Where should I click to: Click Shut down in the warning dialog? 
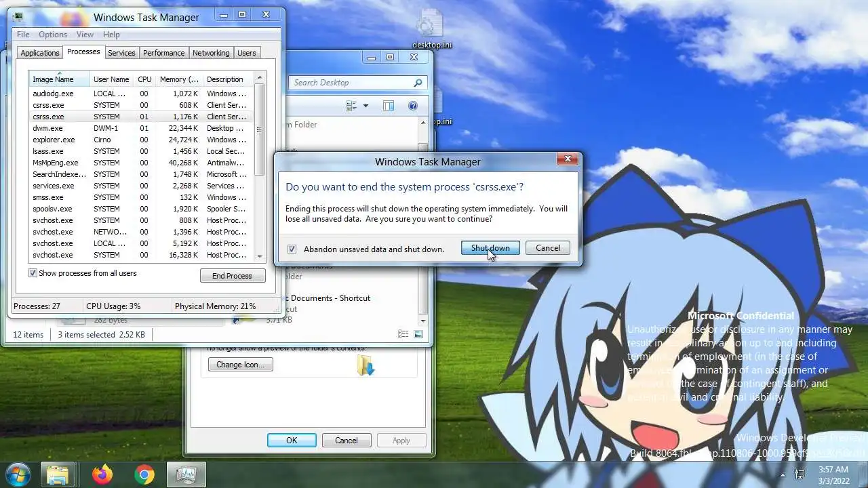[x=490, y=248]
